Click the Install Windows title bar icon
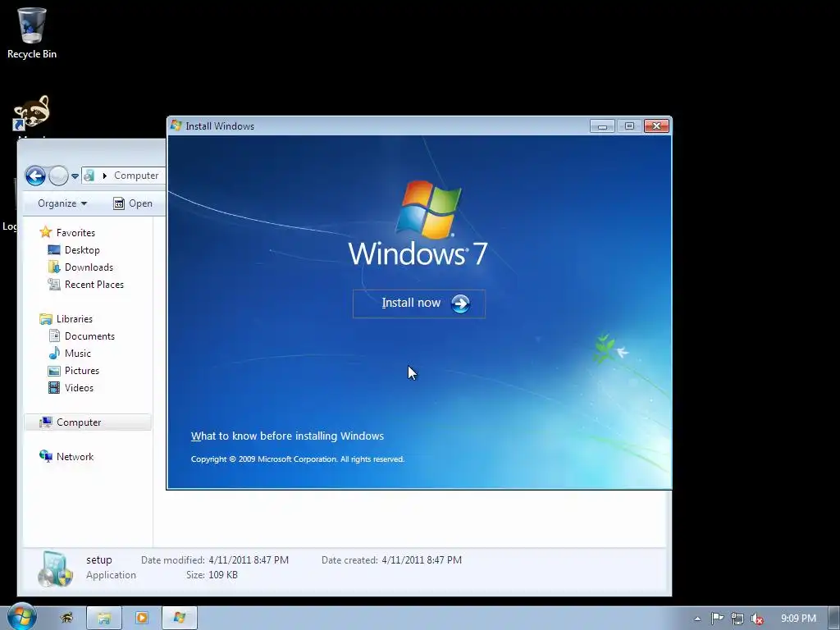Image resolution: width=840 pixels, height=630 pixels. click(x=176, y=126)
